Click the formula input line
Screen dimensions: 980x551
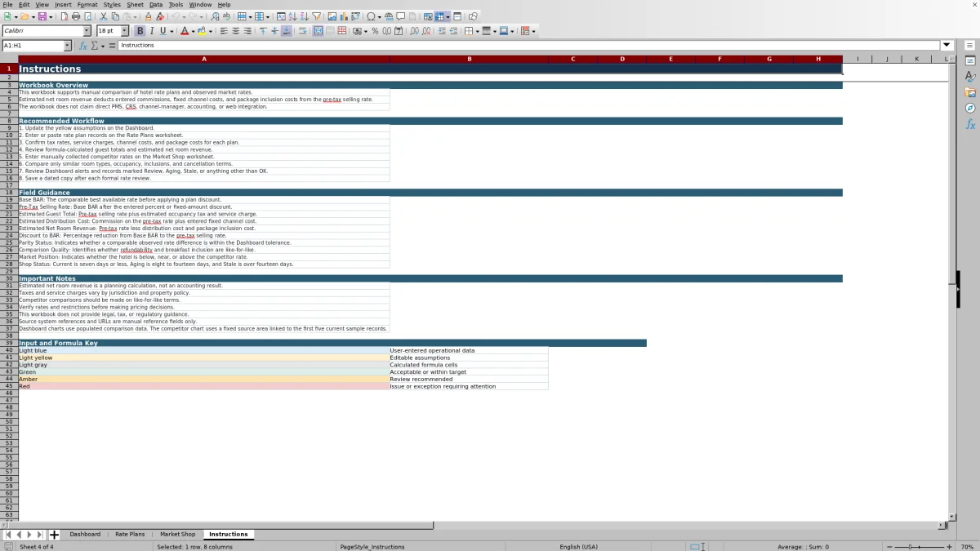(528, 45)
